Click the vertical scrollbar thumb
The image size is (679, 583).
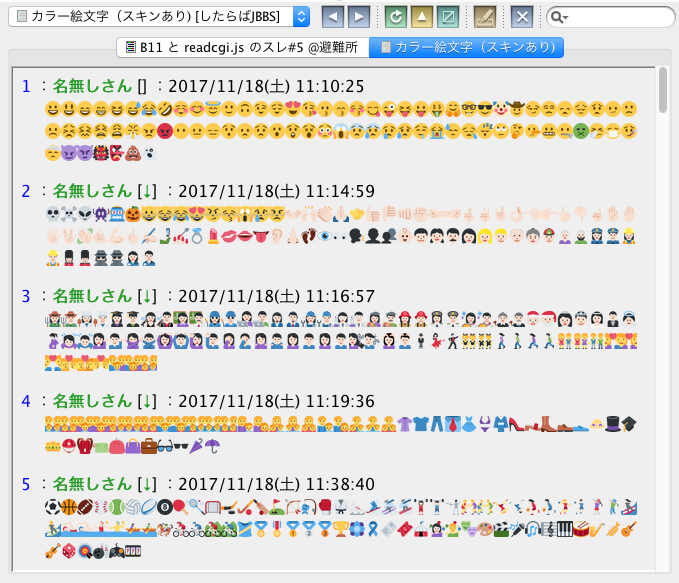(x=663, y=90)
